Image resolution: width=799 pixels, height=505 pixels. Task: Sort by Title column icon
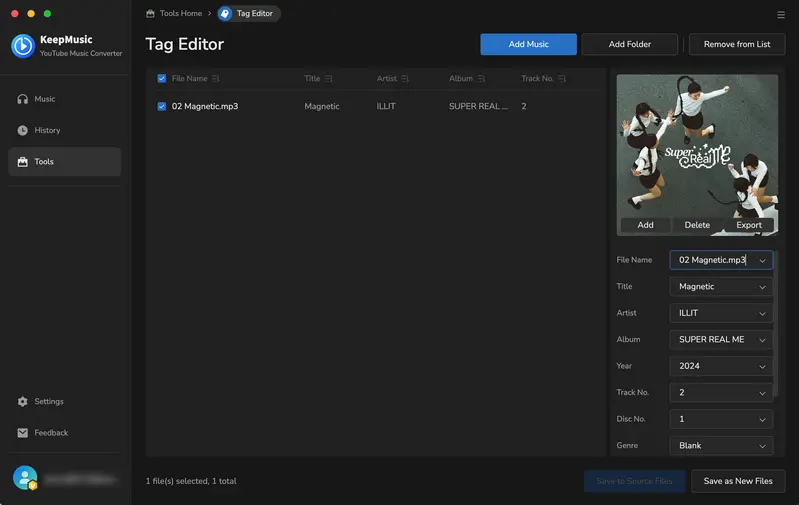(329, 78)
